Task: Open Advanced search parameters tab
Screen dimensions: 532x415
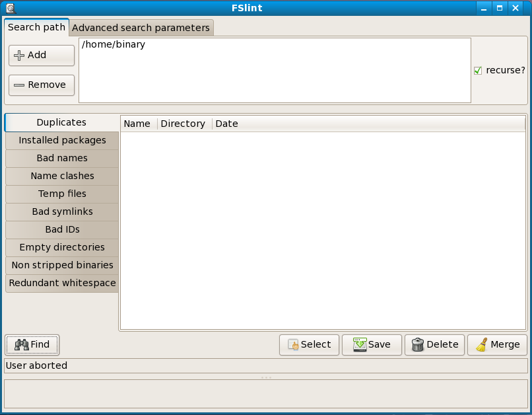Action: point(141,28)
